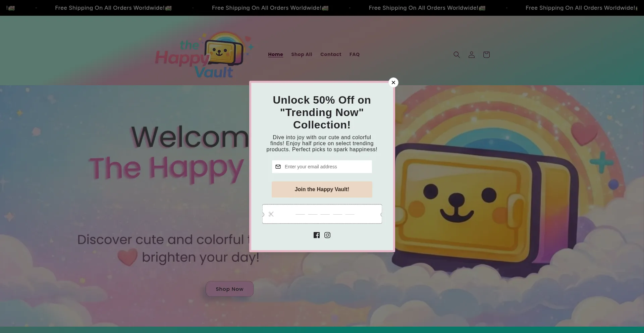Click The Happy Vault logo
The height and width of the screenshot is (333, 644).
click(x=204, y=55)
